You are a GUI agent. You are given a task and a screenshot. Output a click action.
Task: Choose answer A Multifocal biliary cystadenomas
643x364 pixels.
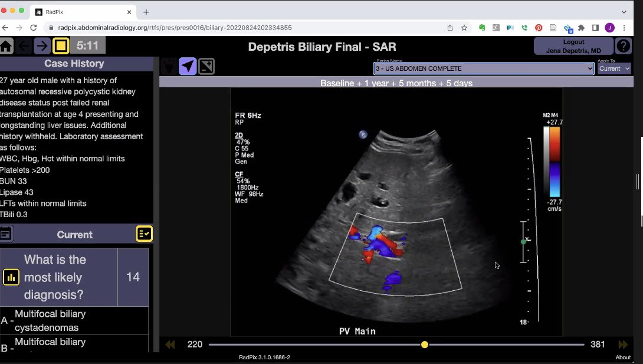74,320
